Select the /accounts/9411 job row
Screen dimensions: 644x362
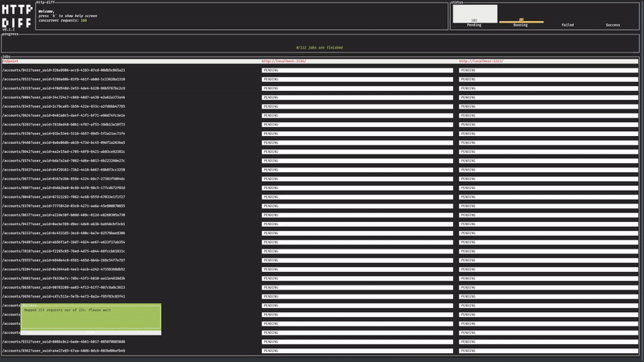pos(320,70)
